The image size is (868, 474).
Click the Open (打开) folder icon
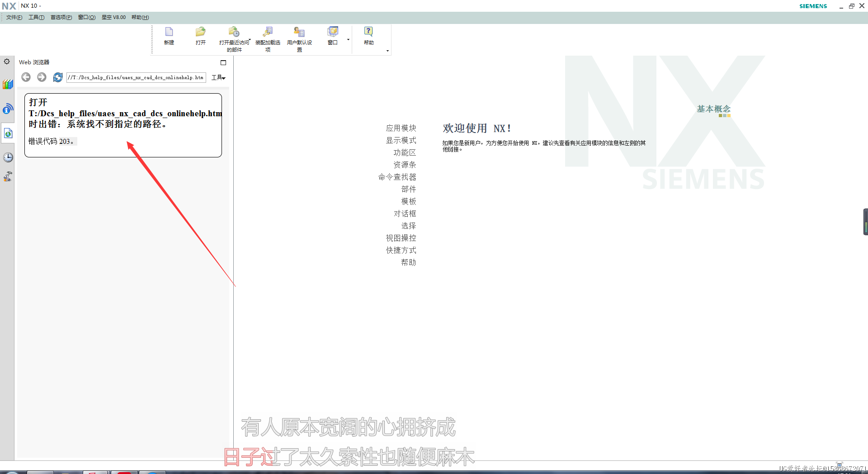pos(201,32)
